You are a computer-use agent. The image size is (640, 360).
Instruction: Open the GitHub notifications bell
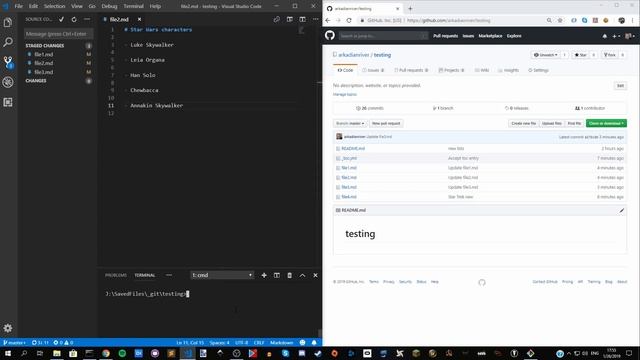[604, 36]
